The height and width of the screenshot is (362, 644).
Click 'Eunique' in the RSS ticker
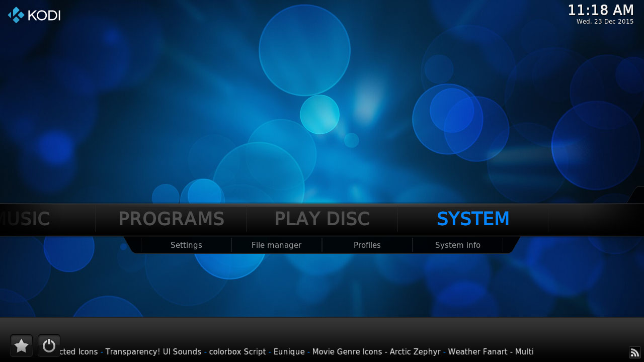click(289, 352)
